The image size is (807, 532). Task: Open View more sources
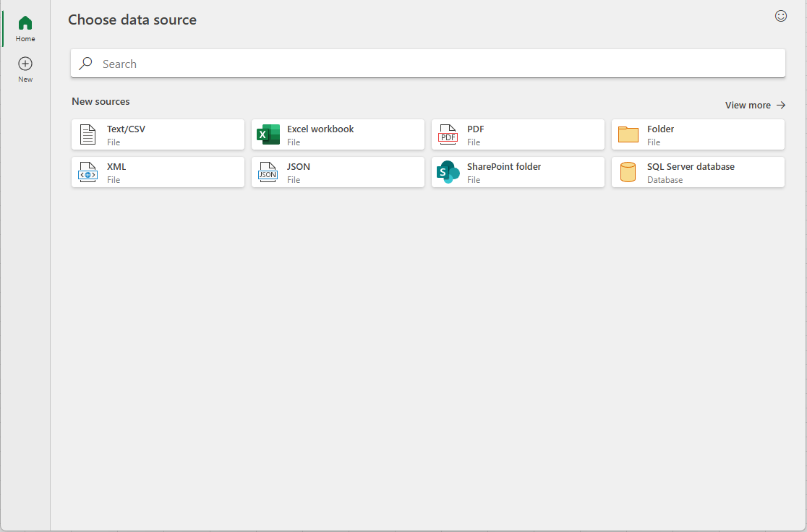pyautogui.click(x=754, y=105)
